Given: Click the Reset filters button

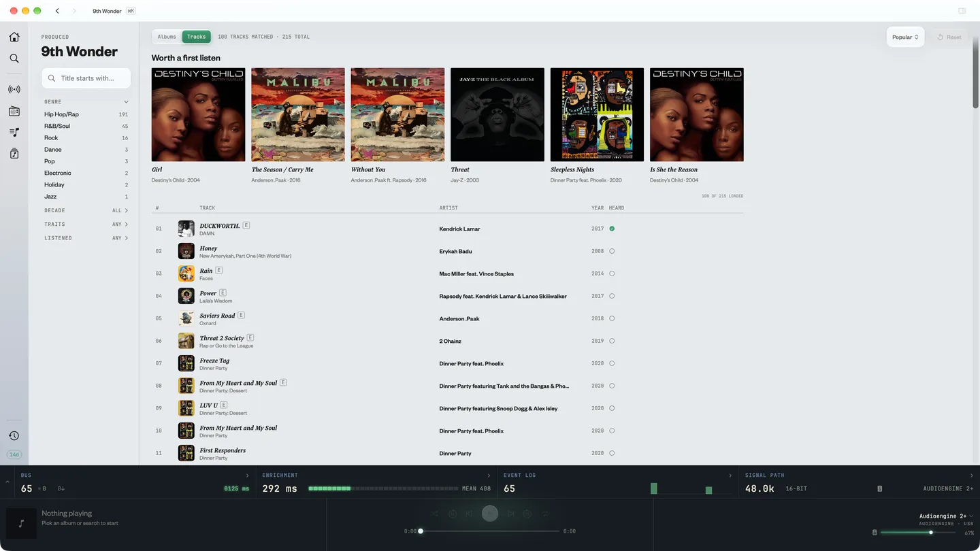Looking at the screenshot, I should (x=949, y=37).
